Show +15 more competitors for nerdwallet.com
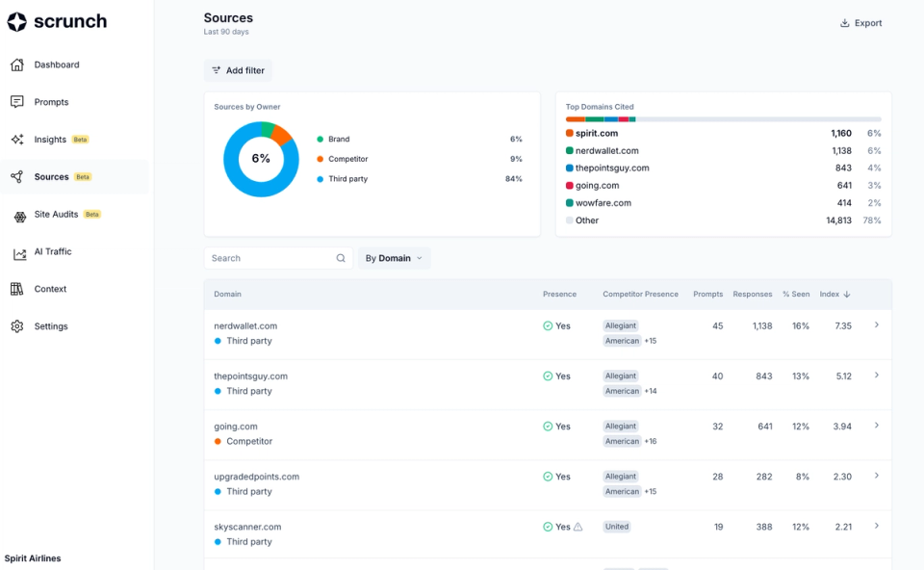 tap(651, 341)
